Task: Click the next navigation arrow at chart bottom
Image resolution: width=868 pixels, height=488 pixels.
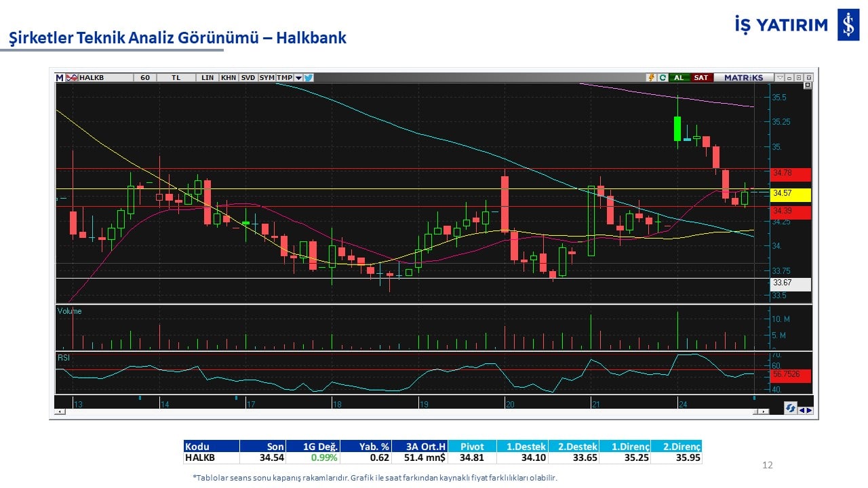Action: (x=808, y=409)
